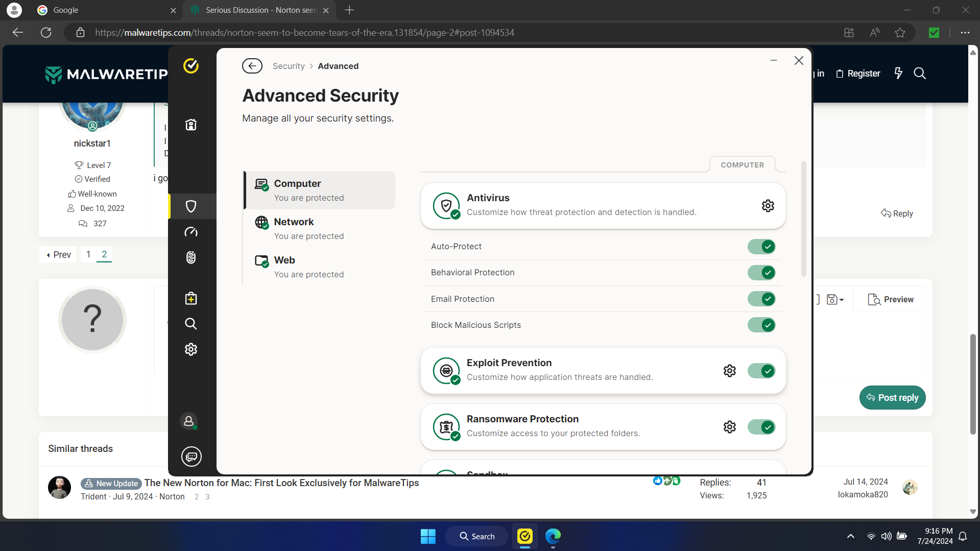This screenshot has width=980, height=551.
Task: Go back using the arrow beside Security breadcrumb
Action: pos(252,66)
